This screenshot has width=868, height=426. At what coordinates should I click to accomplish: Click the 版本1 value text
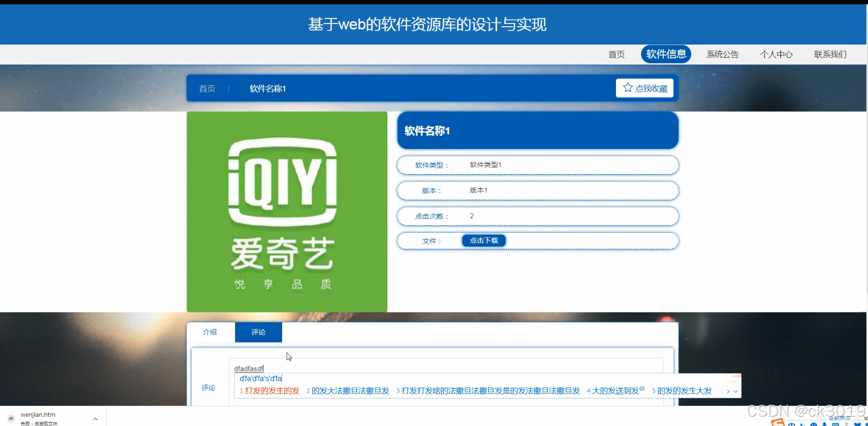pos(478,190)
